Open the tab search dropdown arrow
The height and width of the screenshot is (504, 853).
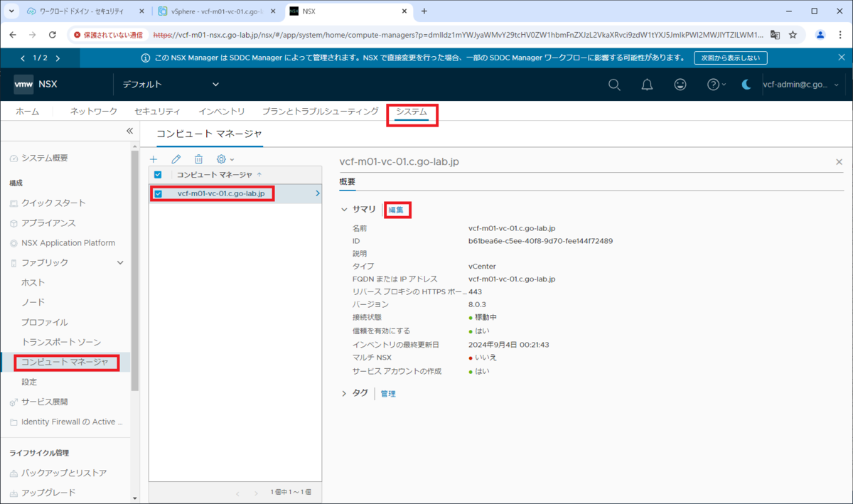(11, 11)
